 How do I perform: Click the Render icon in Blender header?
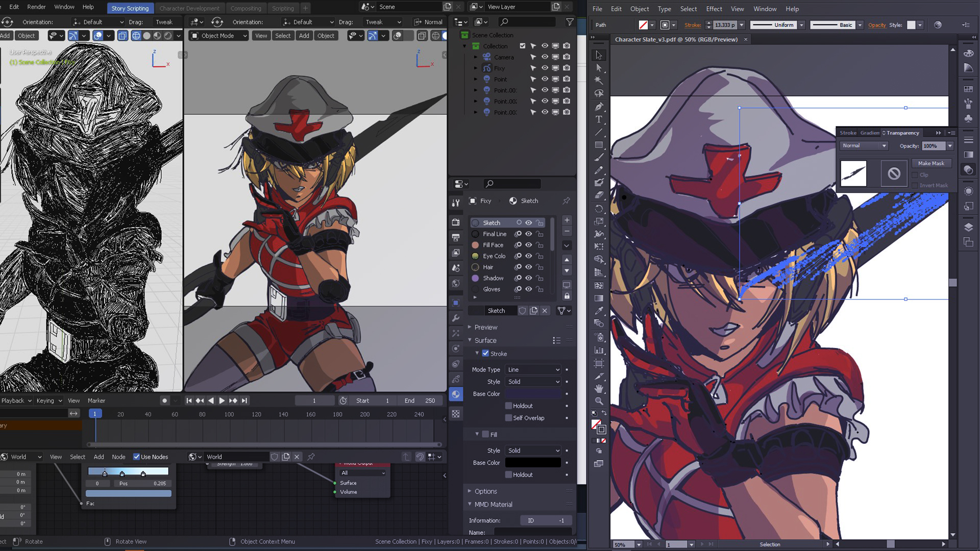point(37,8)
